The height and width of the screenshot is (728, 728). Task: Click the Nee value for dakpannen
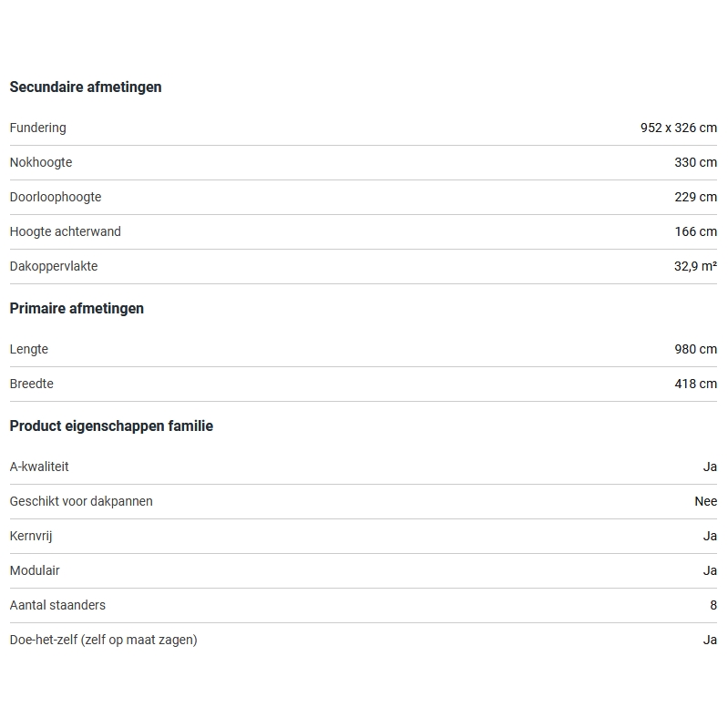705,502
